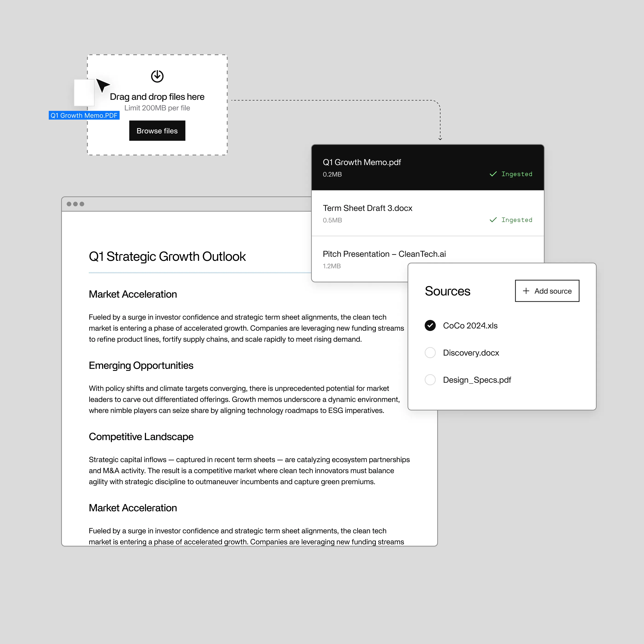The width and height of the screenshot is (644, 644).
Task: Click the first window control dot
Action: (69, 204)
